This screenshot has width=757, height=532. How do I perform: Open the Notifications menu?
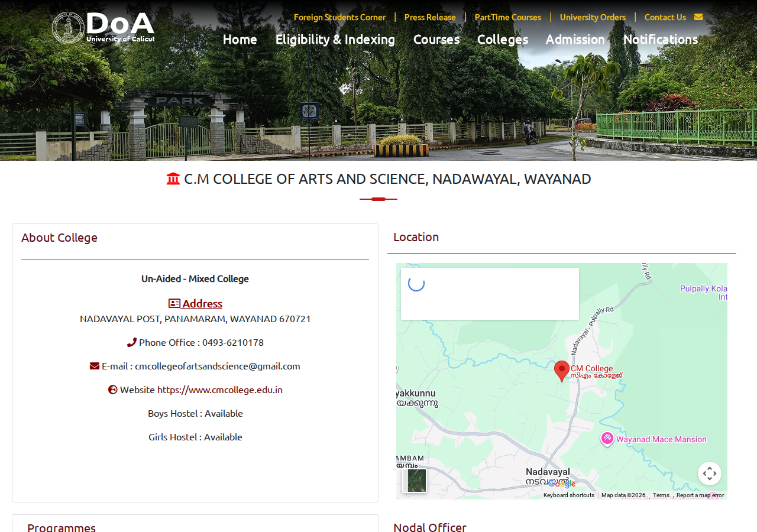(x=661, y=39)
